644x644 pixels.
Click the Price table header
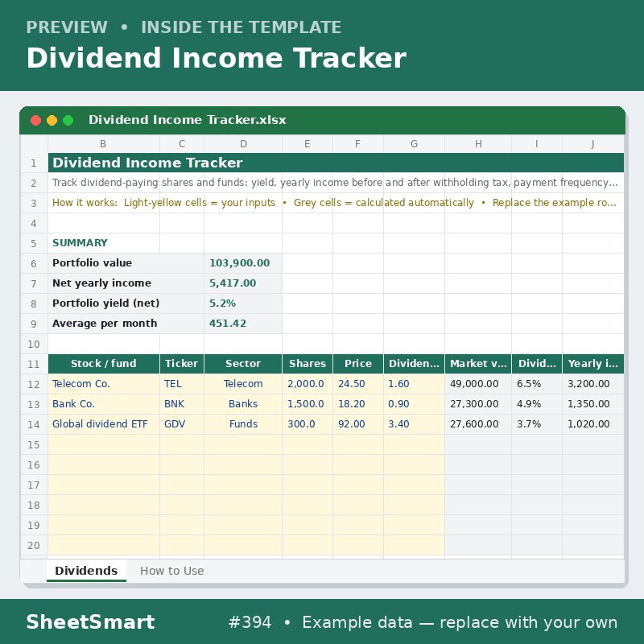click(358, 364)
